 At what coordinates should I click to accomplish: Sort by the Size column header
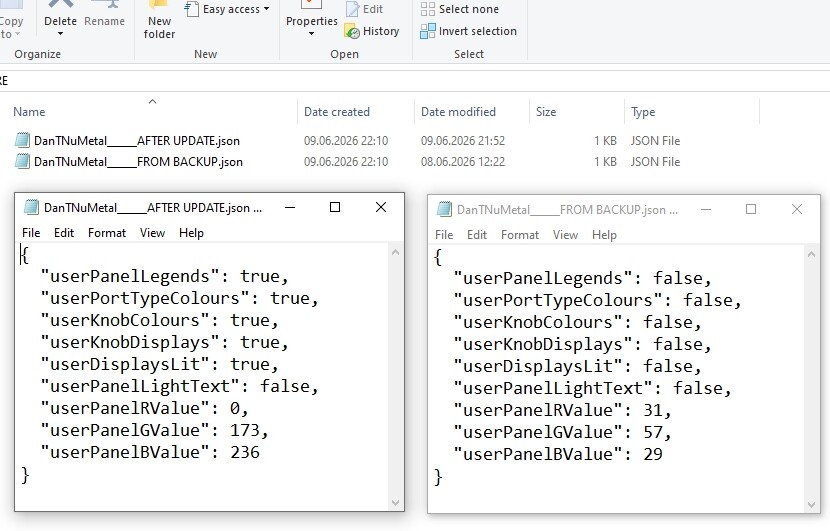pyautogui.click(x=546, y=112)
